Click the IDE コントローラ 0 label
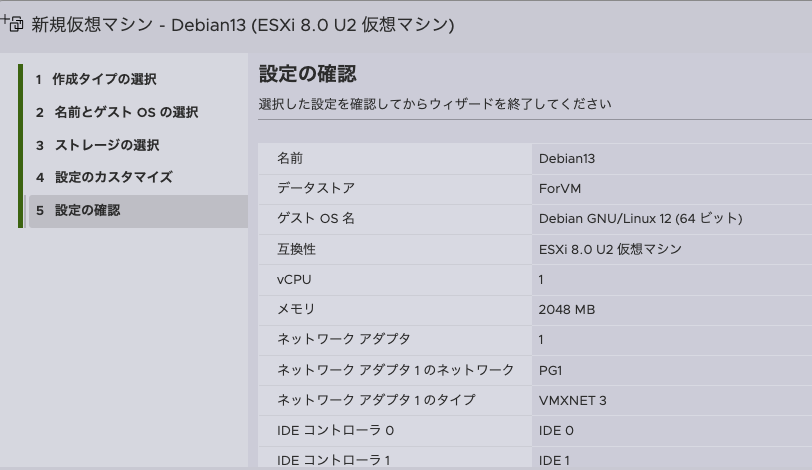 (x=336, y=430)
